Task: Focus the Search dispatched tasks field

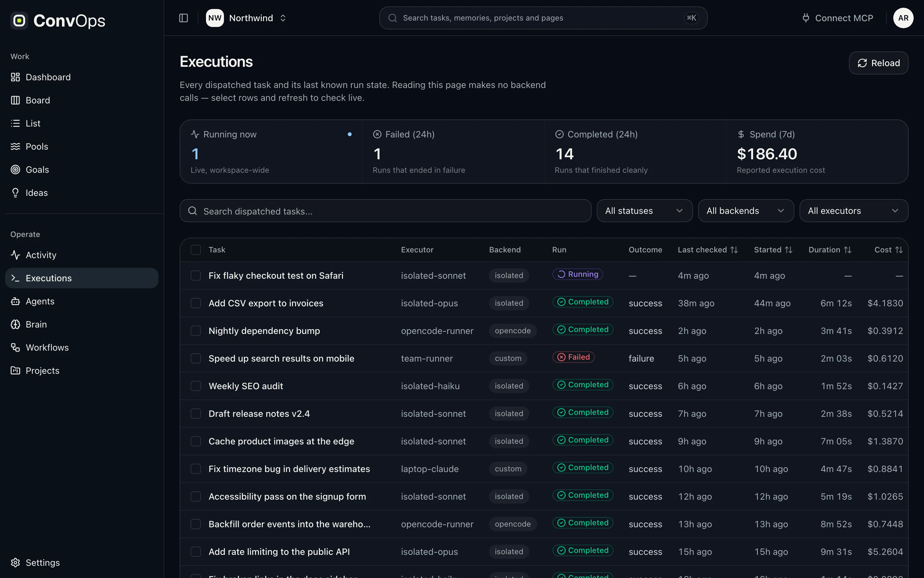Action: click(x=385, y=211)
